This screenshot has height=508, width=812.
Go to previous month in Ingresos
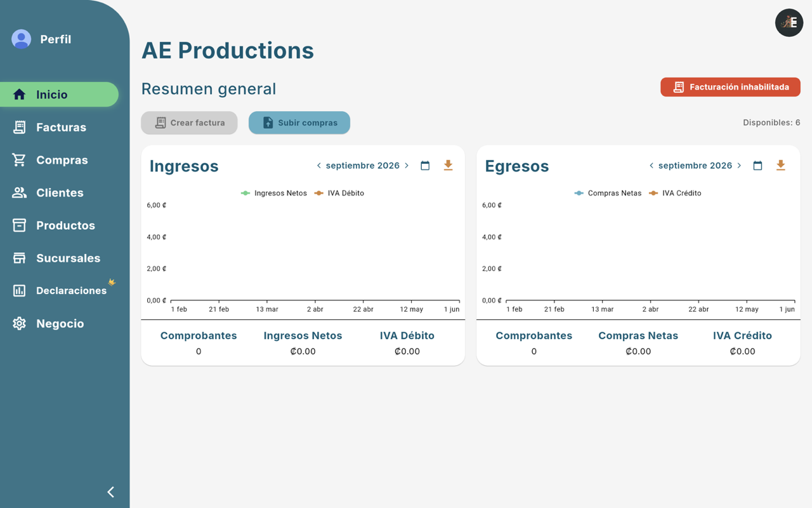(318, 166)
